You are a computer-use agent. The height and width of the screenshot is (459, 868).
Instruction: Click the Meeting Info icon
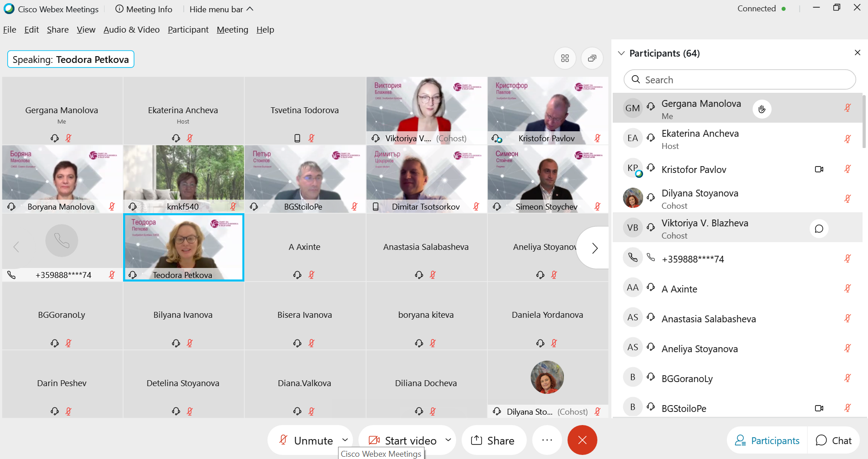pyautogui.click(x=119, y=9)
